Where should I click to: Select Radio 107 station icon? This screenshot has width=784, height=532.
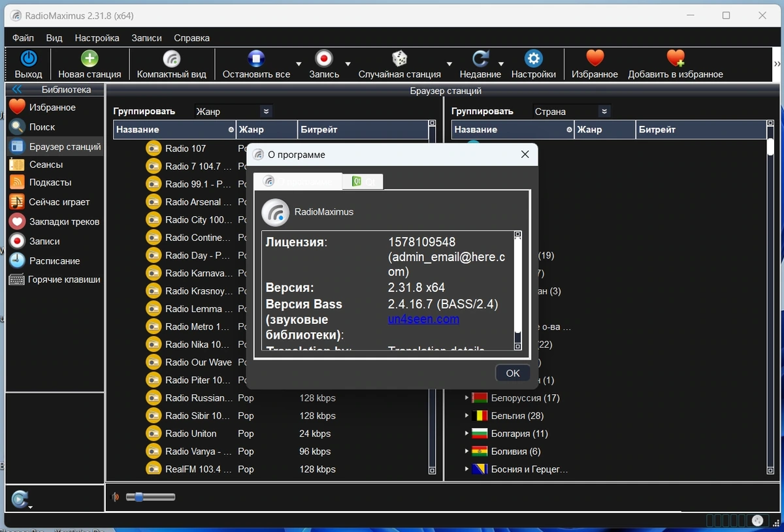coord(154,148)
